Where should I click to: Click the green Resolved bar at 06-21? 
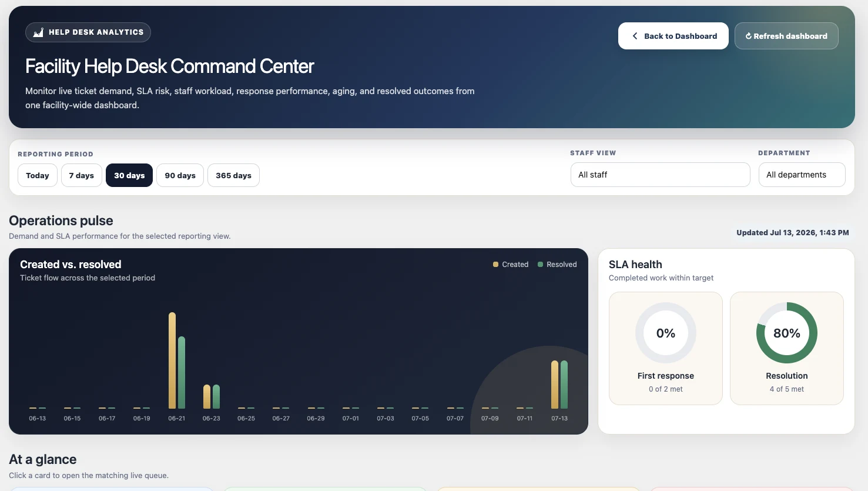pos(182,373)
